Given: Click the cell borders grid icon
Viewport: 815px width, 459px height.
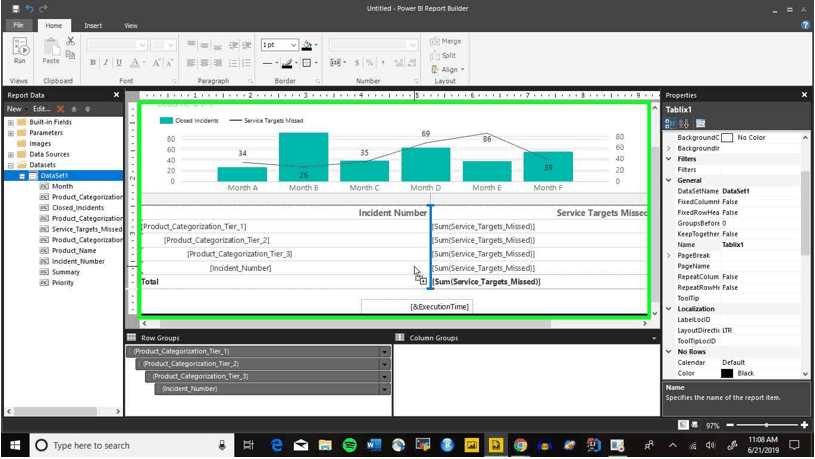Looking at the screenshot, I should tap(307, 63).
